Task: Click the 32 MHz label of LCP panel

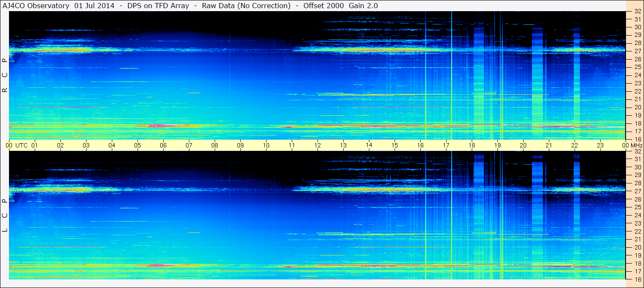Action: (x=638, y=151)
